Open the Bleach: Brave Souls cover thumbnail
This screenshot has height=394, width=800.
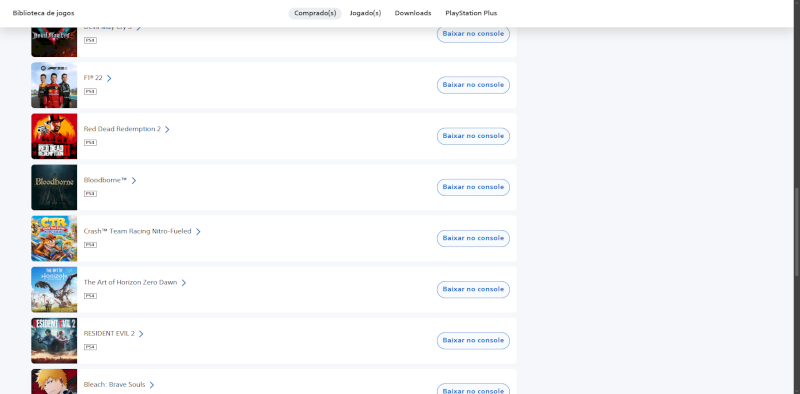[x=54, y=381]
